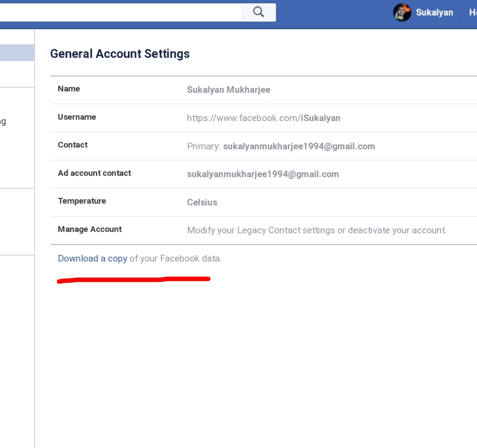Click the General Account Settings heading
This screenshot has width=477, height=448.
coord(120,54)
